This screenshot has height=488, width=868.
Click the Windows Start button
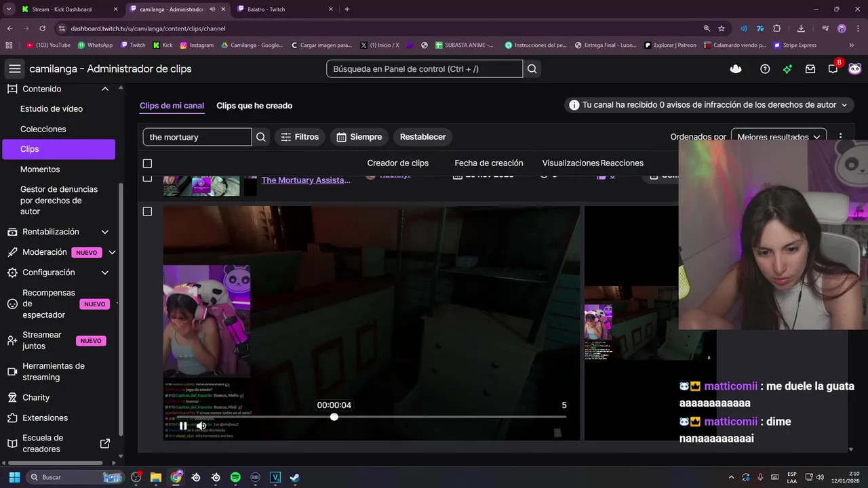tap(15, 477)
